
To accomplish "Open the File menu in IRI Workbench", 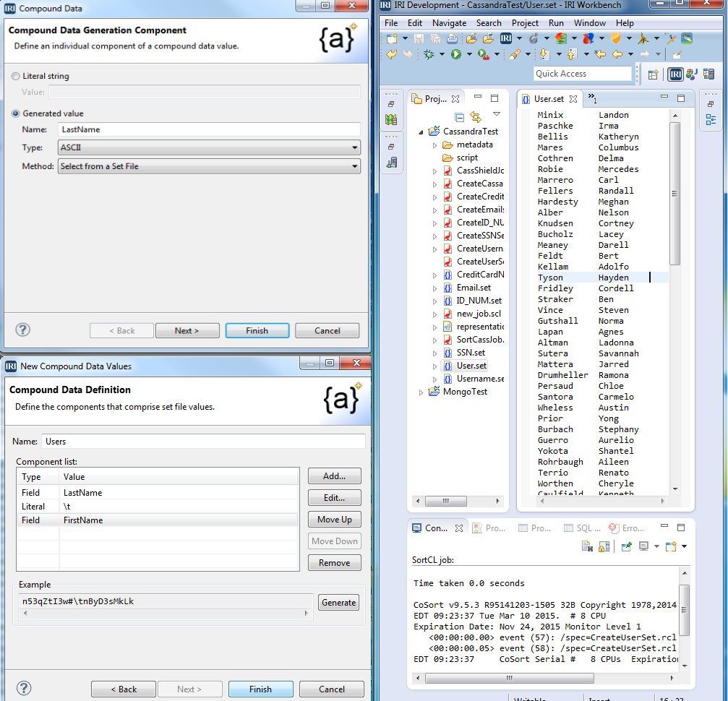I will click(391, 22).
